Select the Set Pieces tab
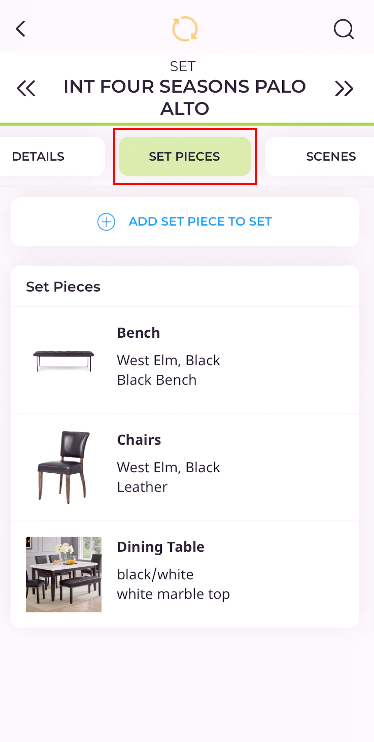The image size is (374, 742). pyautogui.click(x=185, y=157)
